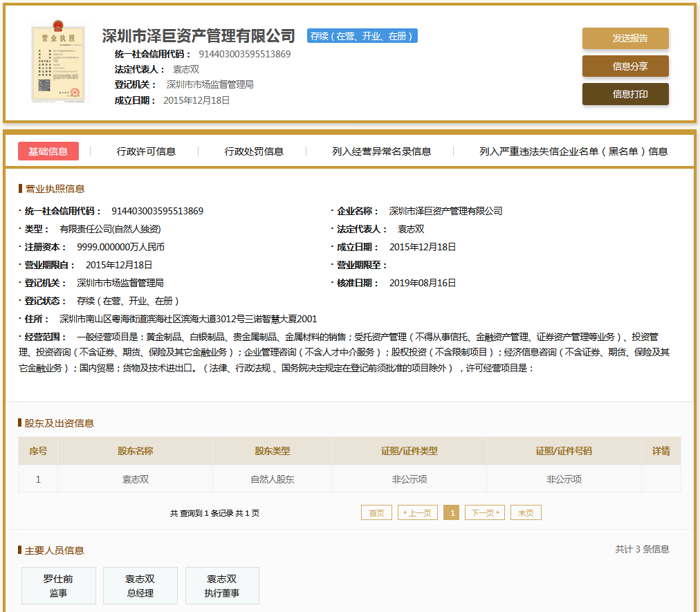The width and height of the screenshot is (700, 612).
Task: Select page 1 in pagination
Action: tap(452, 512)
